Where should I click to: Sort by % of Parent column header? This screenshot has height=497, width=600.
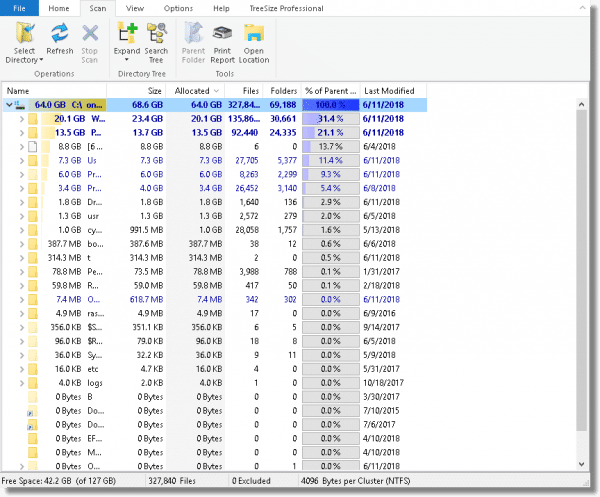331,91
